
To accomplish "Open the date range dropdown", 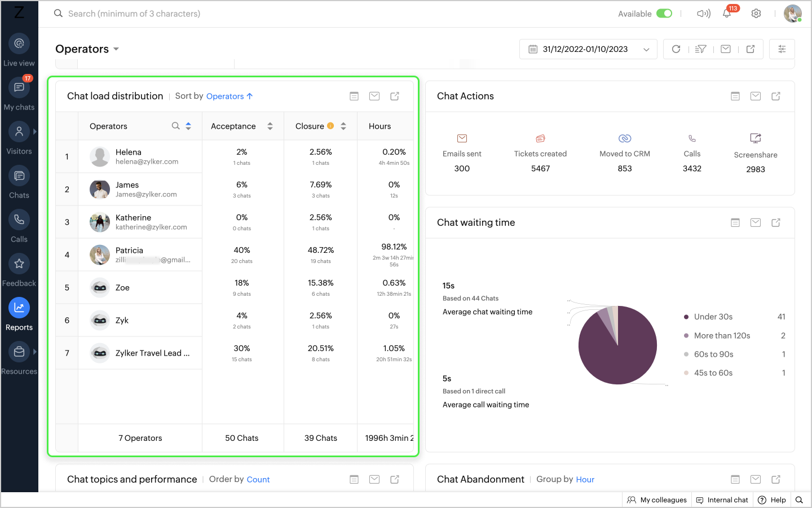I will pyautogui.click(x=588, y=49).
